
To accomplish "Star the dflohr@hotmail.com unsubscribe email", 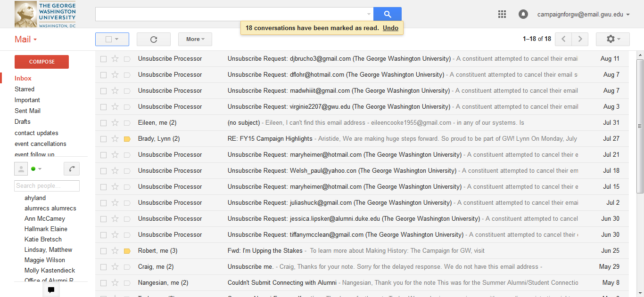I will (x=115, y=75).
